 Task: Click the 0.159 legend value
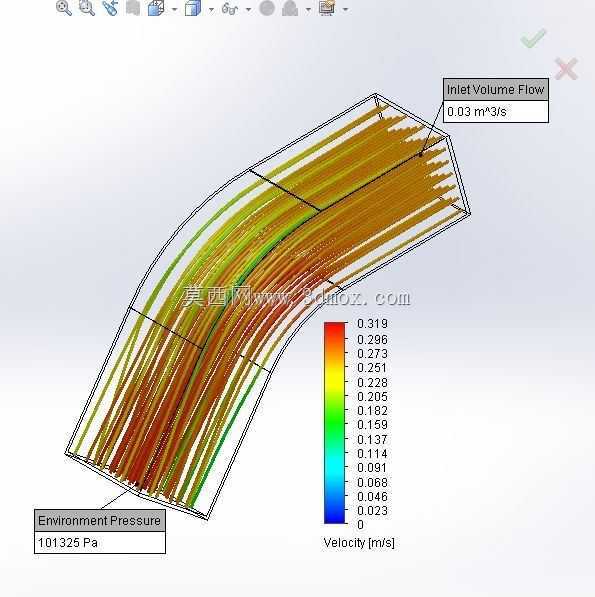(372, 425)
